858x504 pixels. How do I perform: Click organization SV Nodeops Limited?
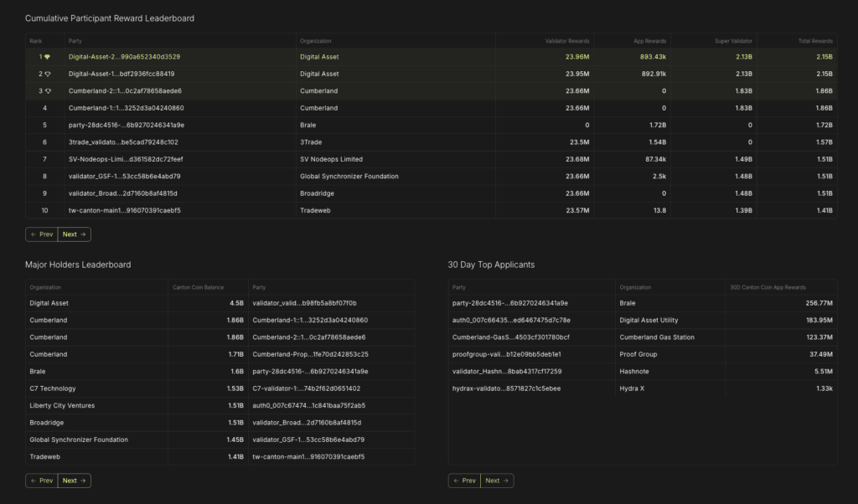(x=331, y=159)
